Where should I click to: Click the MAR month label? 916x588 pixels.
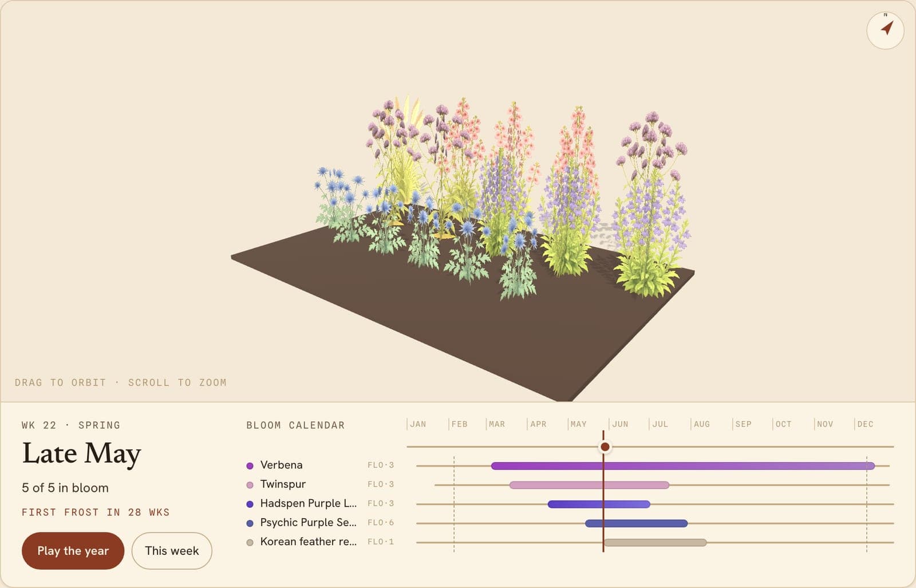click(497, 424)
